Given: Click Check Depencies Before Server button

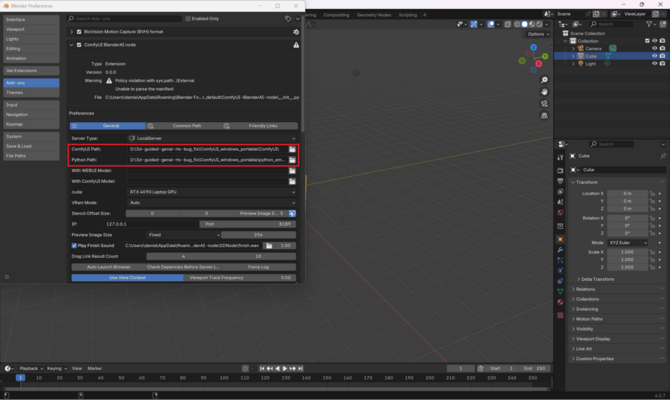Looking at the screenshot, I should click(x=183, y=267).
